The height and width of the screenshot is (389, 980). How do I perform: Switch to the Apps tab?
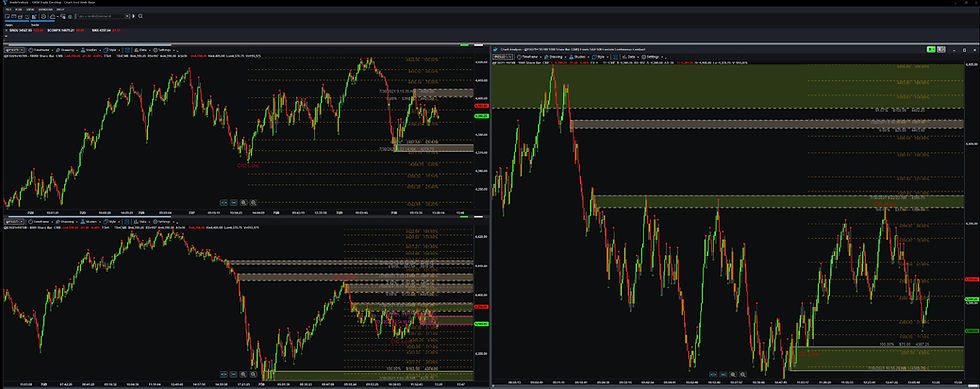point(9,25)
